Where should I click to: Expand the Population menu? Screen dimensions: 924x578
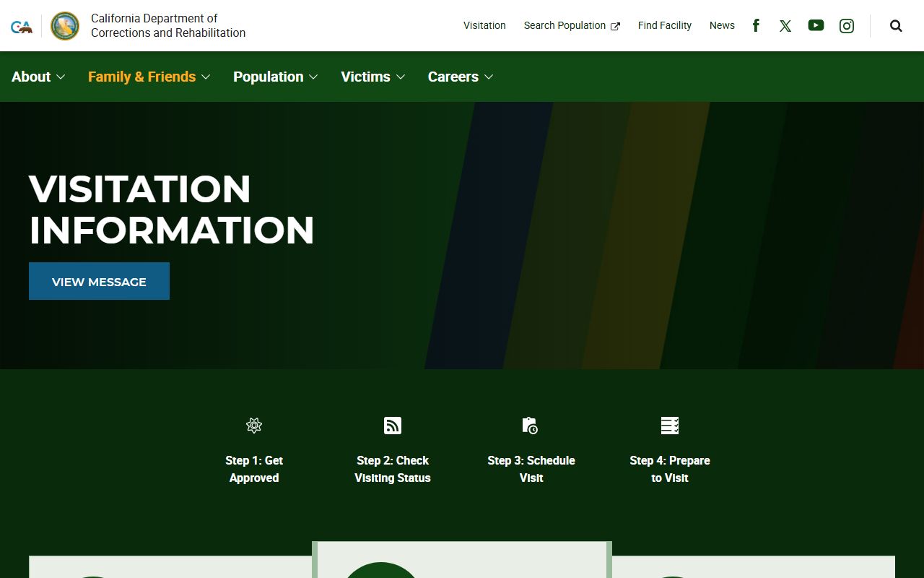click(x=276, y=77)
